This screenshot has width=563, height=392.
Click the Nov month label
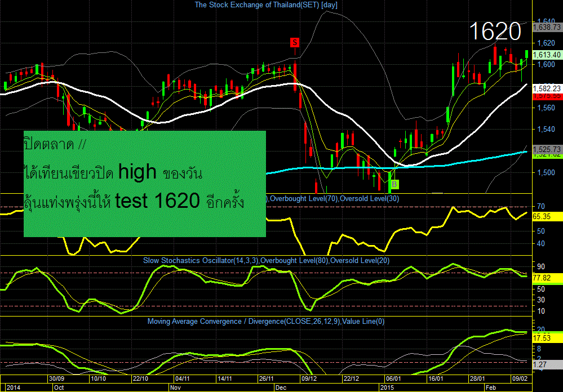click(175, 387)
